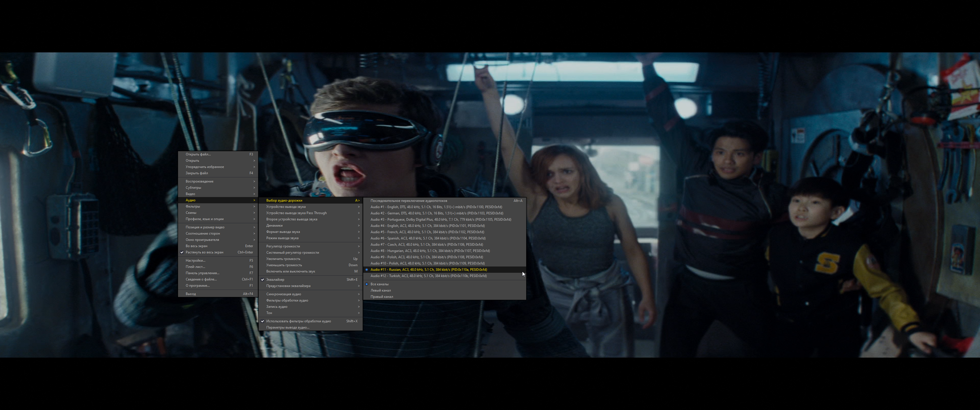
Task: Select the "Левый канал" option
Action: 445,291
